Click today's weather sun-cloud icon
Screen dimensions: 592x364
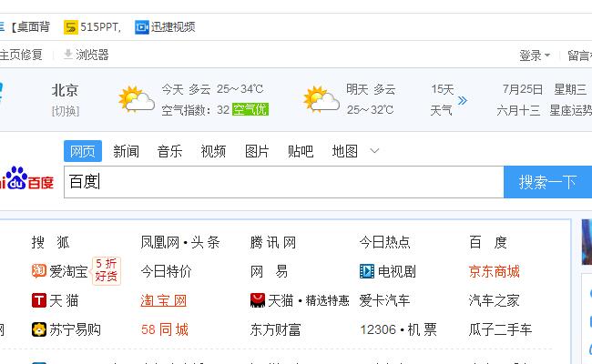pos(137,99)
